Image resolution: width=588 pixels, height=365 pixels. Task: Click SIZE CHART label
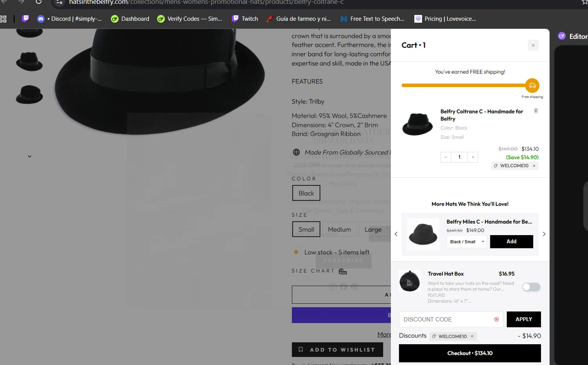tap(313, 271)
